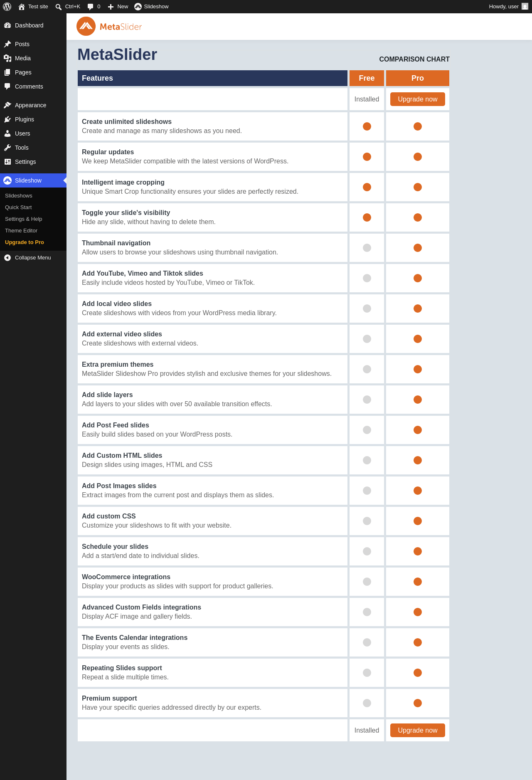This screenshot has width=532, height=780.
Task: Click the Repeating Slides support title
Action: pyautogui.click(x=122, y=668)
